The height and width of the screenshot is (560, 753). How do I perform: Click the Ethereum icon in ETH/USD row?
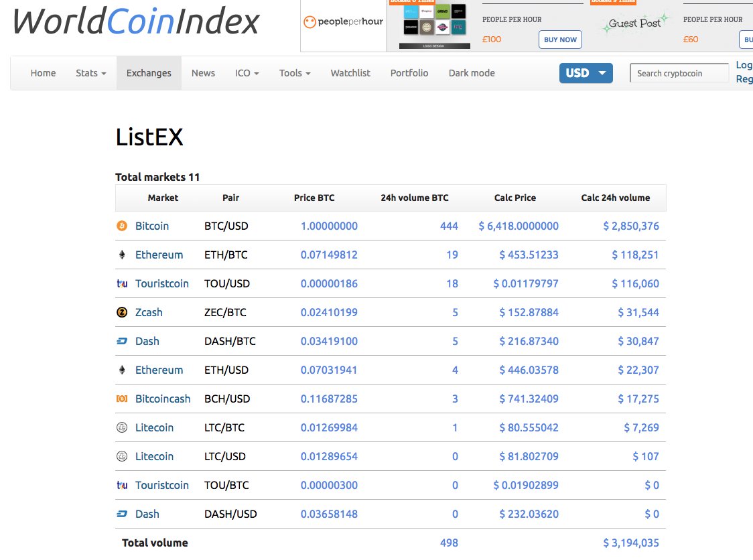(122, 370)
